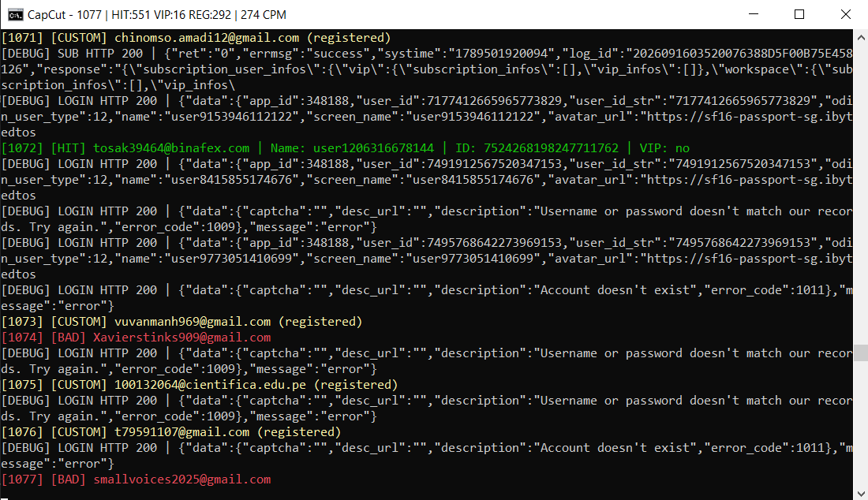Click the '[1077] [BAD]' label
868x500 pixels.
click(43, 479)
